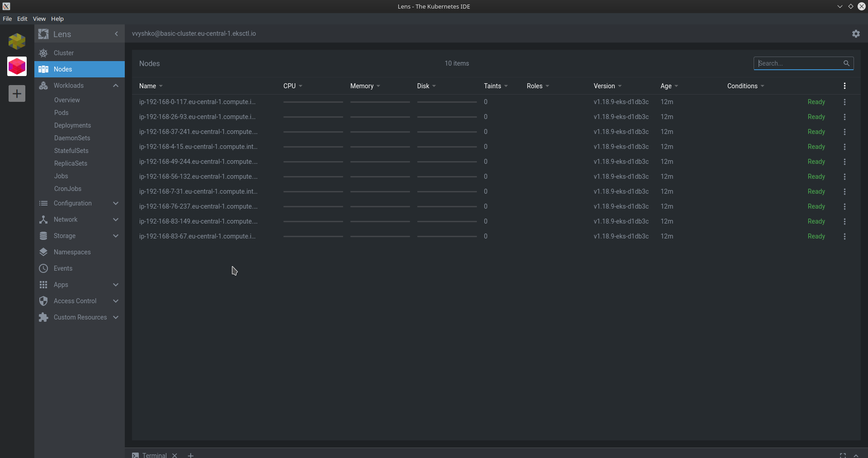The image size is (868, 458).
Task: Sort nodes by Memory column
Action: 365,86
